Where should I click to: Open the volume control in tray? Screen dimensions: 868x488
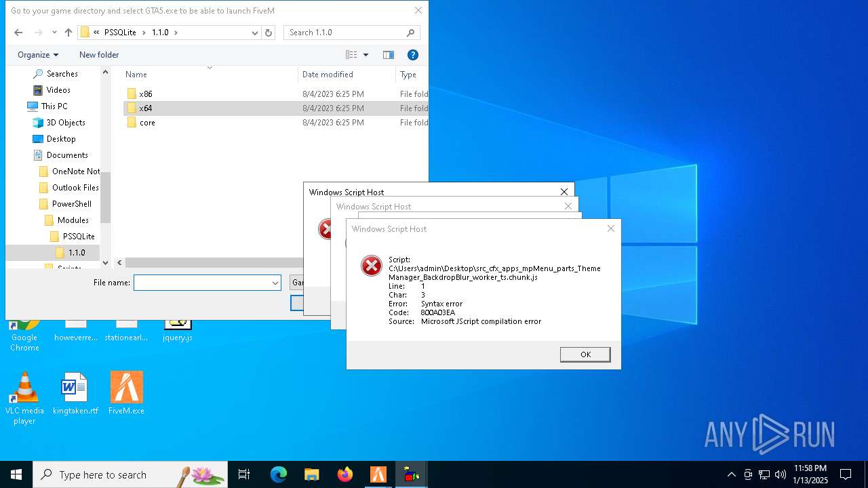781,474
